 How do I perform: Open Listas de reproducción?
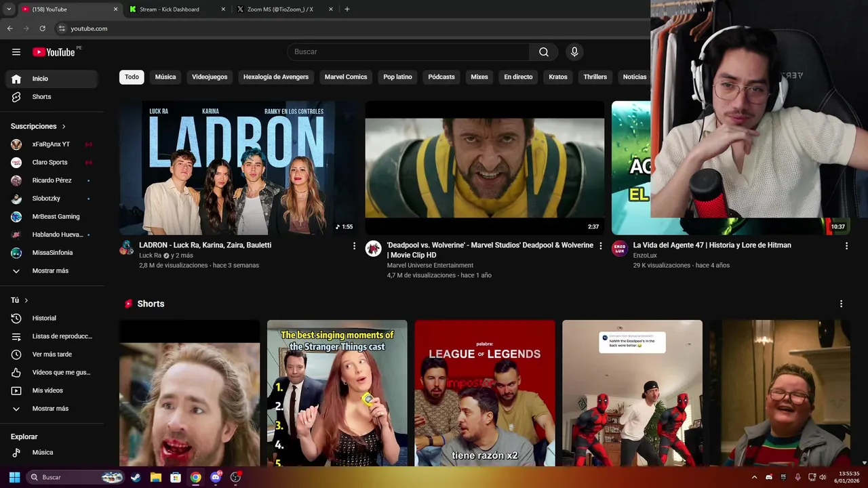[52, 336]
